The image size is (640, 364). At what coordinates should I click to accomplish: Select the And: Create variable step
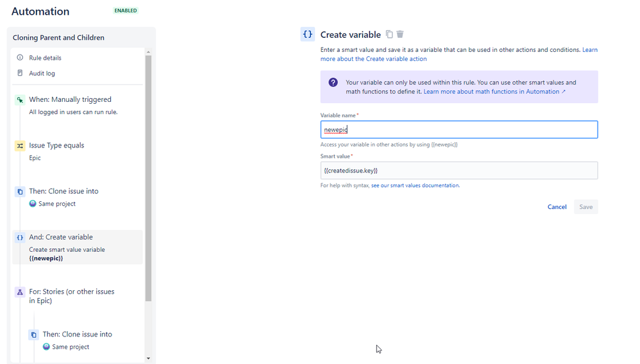[78, 247]
